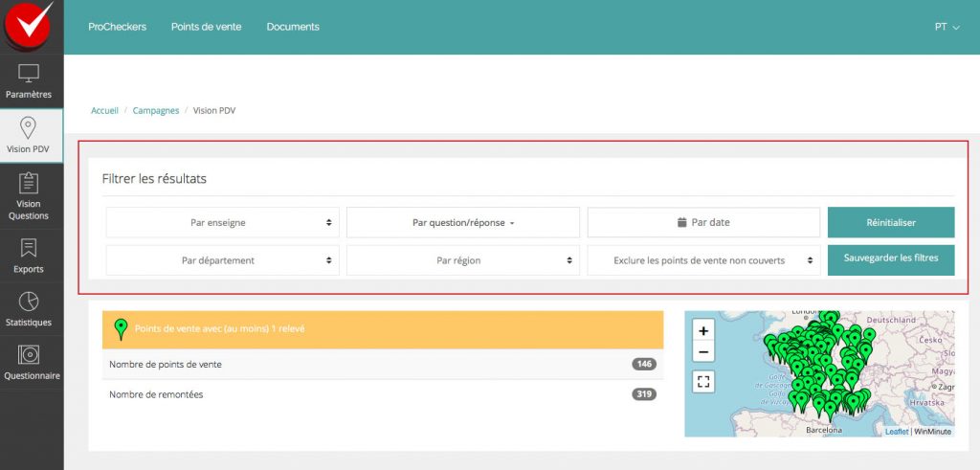The width and height of the screenshot is (980, 470).
Task: Open Vision Questions clipboard icon
Action: [29, 183]
